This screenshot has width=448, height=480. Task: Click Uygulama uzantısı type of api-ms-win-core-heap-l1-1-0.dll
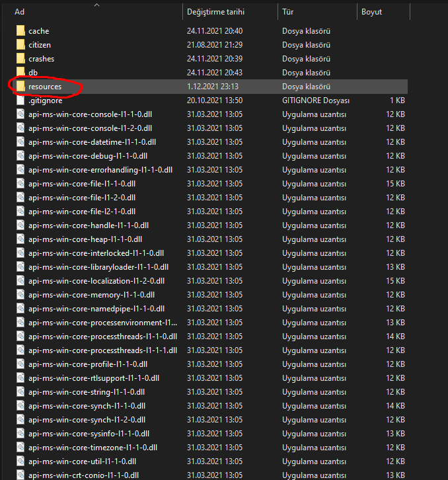(315, 239)
